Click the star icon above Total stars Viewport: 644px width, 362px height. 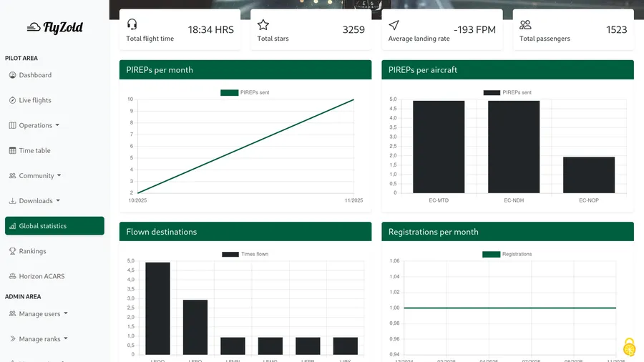pyautogui.click(x=263, y=24)
